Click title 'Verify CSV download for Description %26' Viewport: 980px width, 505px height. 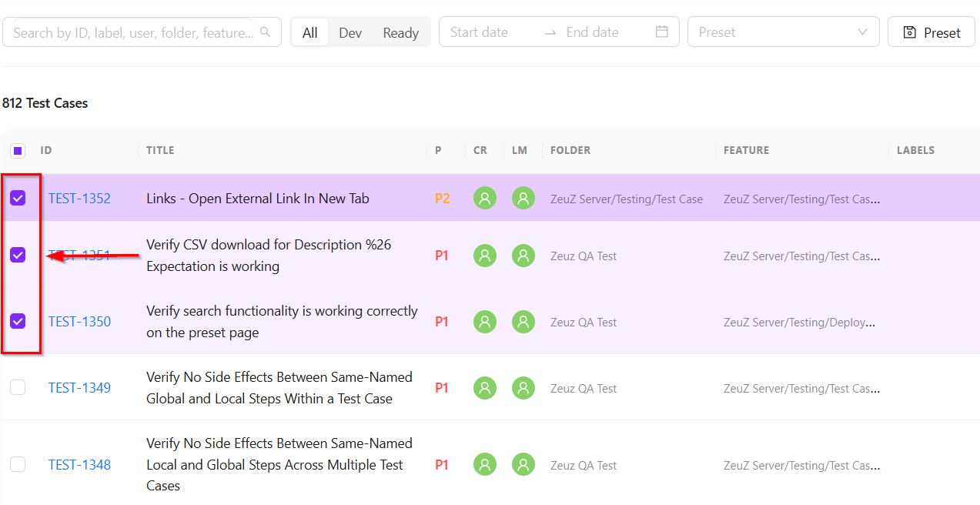pos(269,245)
